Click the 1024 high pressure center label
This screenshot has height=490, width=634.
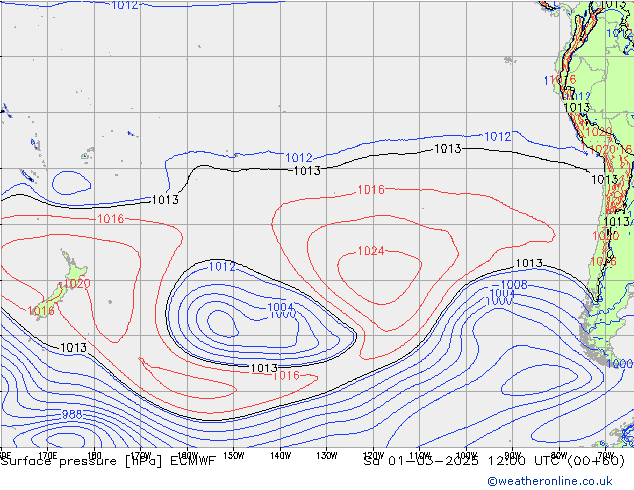point(371,251)
